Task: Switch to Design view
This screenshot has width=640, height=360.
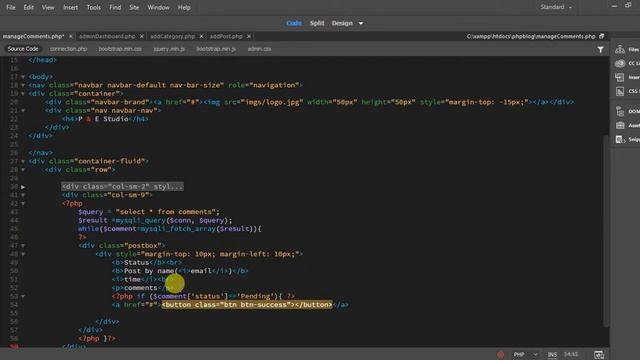Action: click(x=342, y=23)
